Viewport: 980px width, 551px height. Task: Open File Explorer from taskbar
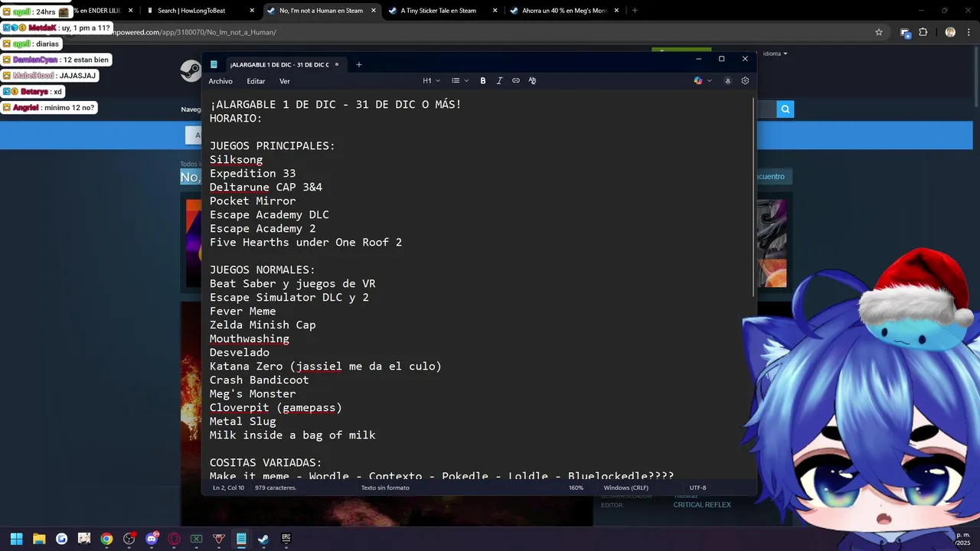tap(39, 539)
